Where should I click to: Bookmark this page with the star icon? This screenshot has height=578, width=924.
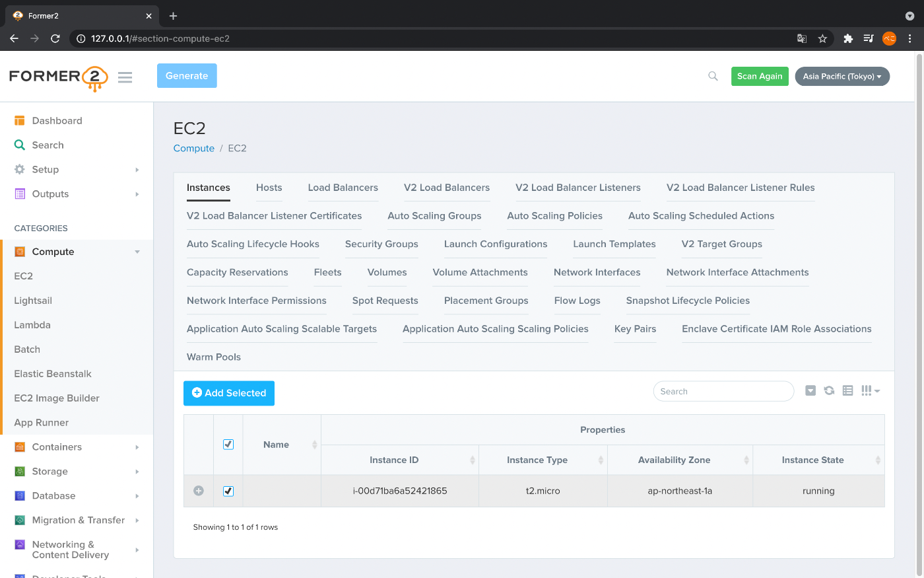coord(822,38)
